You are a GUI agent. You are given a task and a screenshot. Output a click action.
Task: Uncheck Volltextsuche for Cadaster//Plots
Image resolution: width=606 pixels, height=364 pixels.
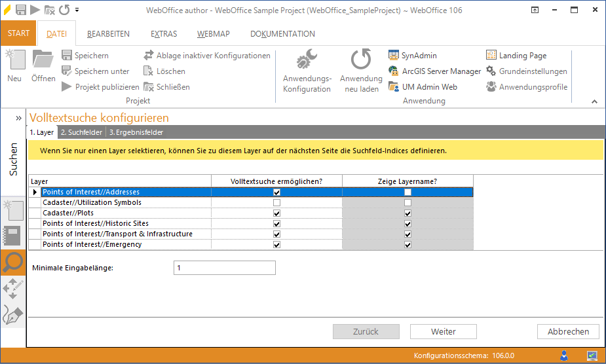(x=276, y=213)
